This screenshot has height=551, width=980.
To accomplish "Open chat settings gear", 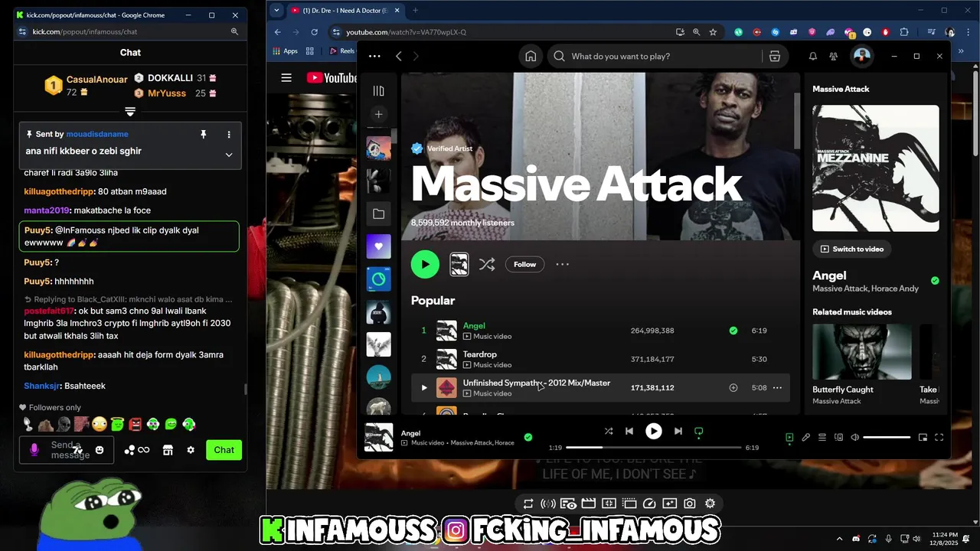I will [191, 450].
